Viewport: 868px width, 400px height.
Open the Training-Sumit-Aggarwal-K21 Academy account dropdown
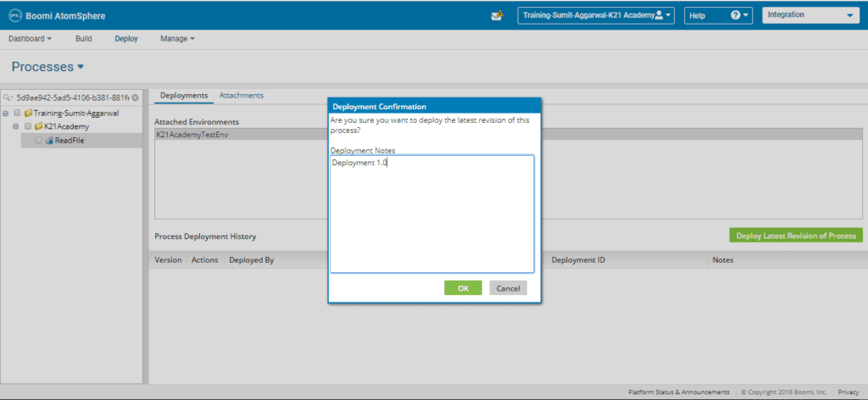(x=596, y=15)
